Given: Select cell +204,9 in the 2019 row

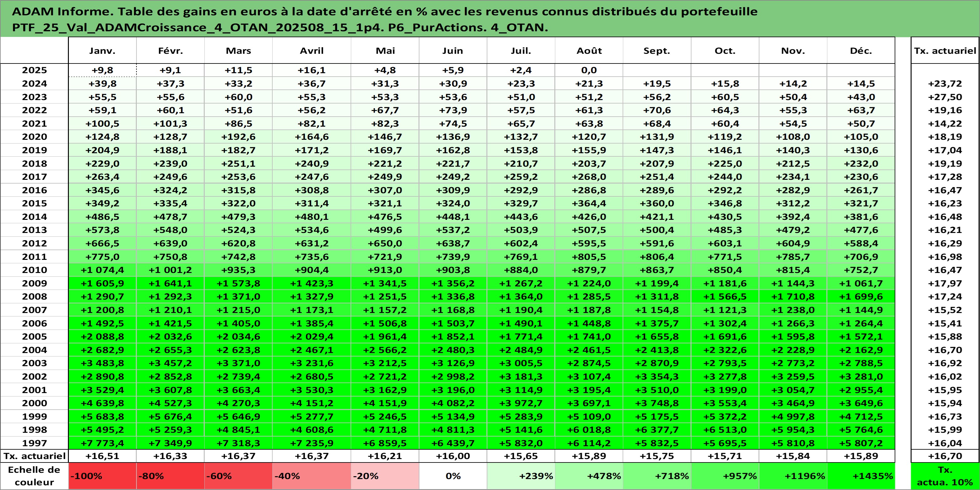Looking at the screenshot, I should (102, 150).
